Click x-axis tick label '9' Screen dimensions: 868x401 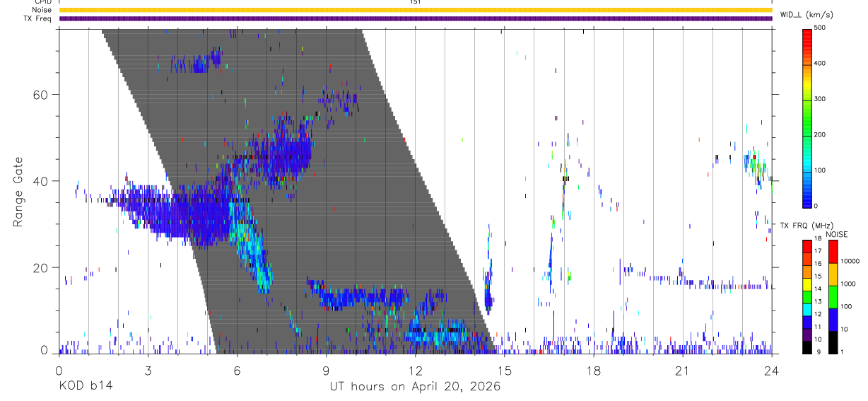coord(326,371)
